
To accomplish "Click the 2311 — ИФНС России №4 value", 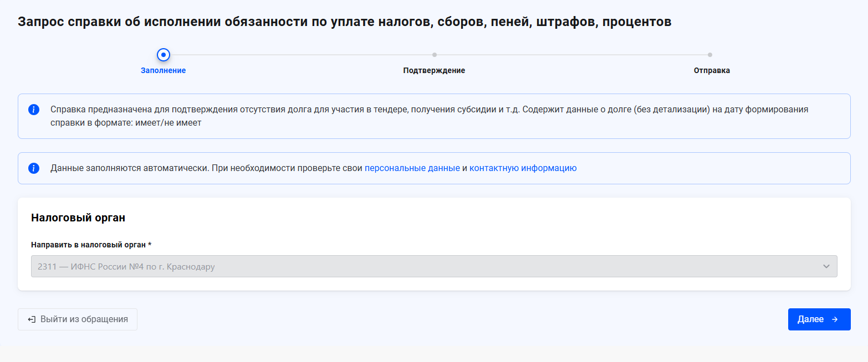I will [x=126, y=267].
